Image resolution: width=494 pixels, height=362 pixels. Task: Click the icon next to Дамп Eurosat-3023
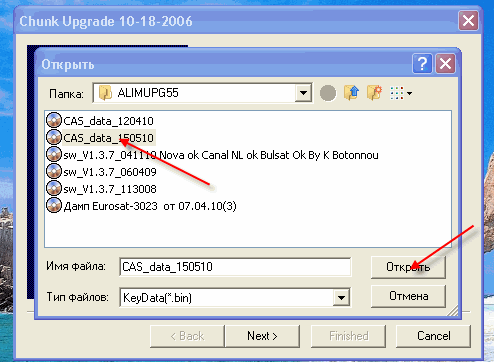[54, 205]
